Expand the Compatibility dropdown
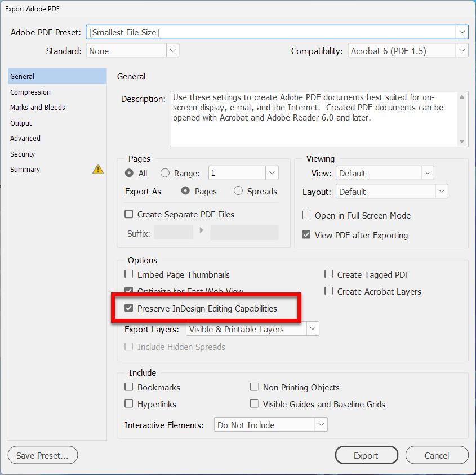 [x=462, y=51]
